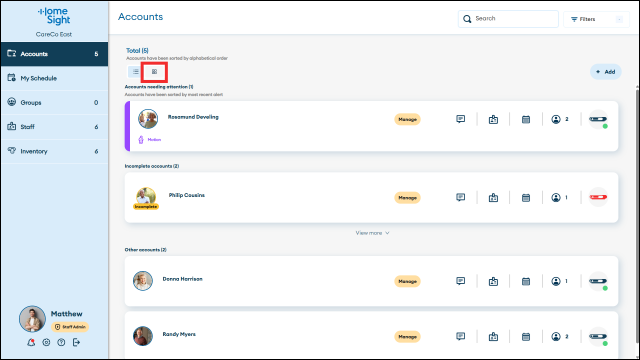
Task: Open device status for Rosamund Develing
Action: click(x=598, y=120)
